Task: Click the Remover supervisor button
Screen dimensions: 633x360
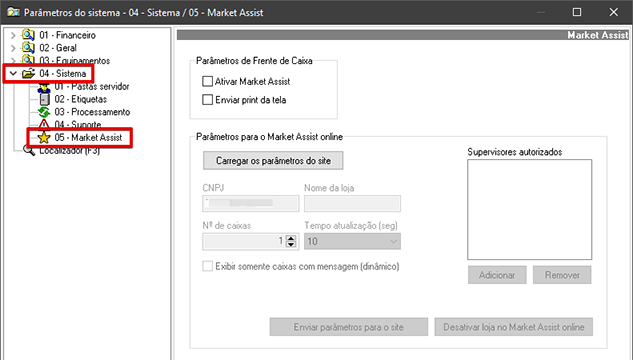Action: (562, 275)
